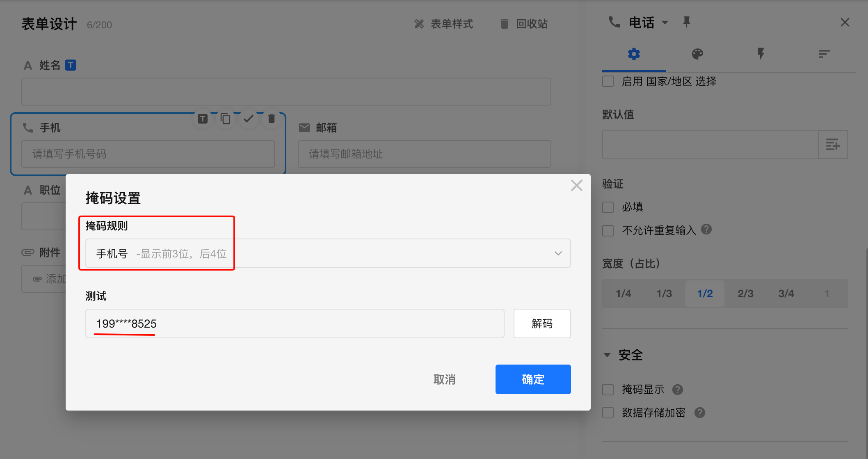This screenshot has width=868, height=459.
Task: Click the pin icon beside 电话
Action: tap(686, 22)
